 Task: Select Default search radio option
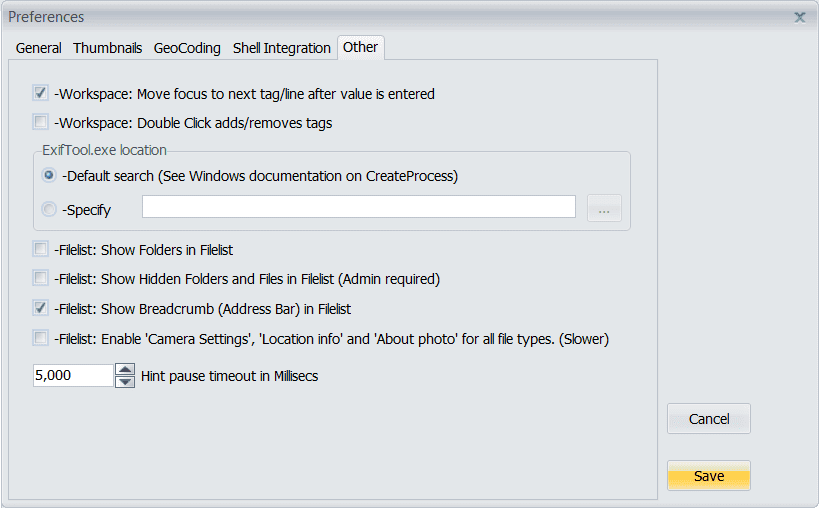[49, 176]
